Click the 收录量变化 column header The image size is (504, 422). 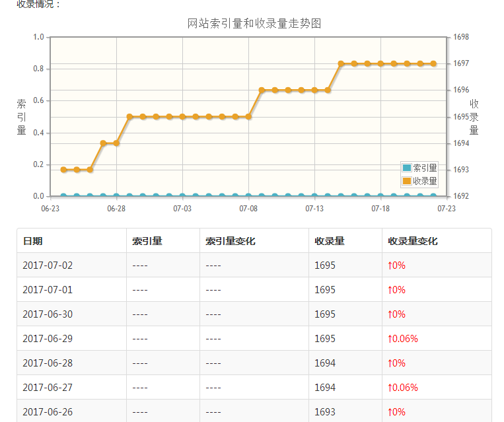tap(413, 241)
